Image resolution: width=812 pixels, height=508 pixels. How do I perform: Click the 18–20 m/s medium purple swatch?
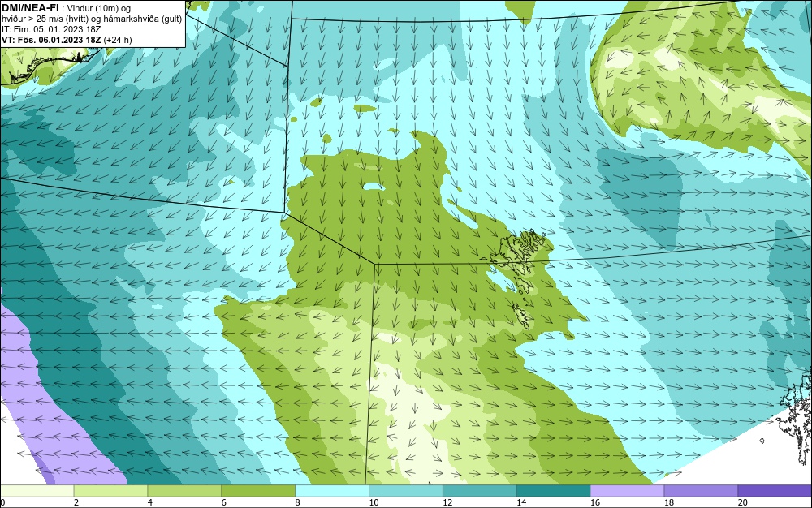click(x=702, y=490)
